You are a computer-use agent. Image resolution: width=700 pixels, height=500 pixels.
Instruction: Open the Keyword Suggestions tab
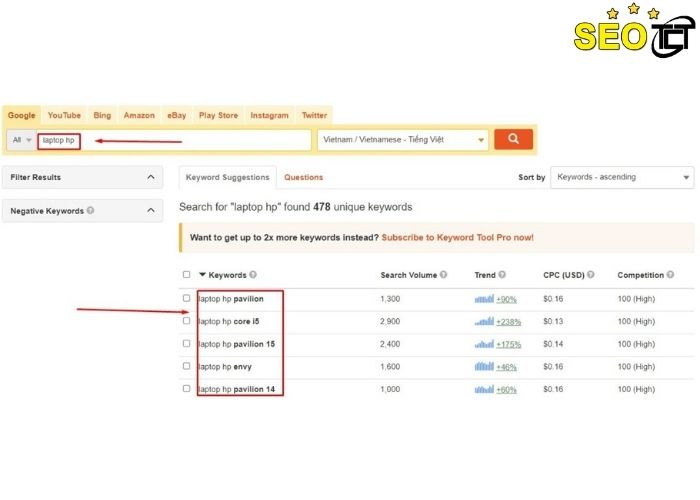click(228, 177)
